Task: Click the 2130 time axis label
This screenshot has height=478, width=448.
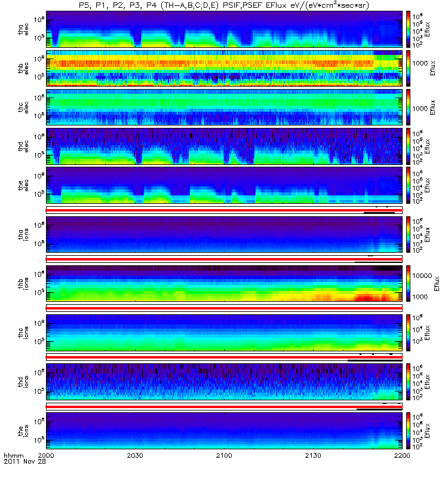Action: [313, 455]
